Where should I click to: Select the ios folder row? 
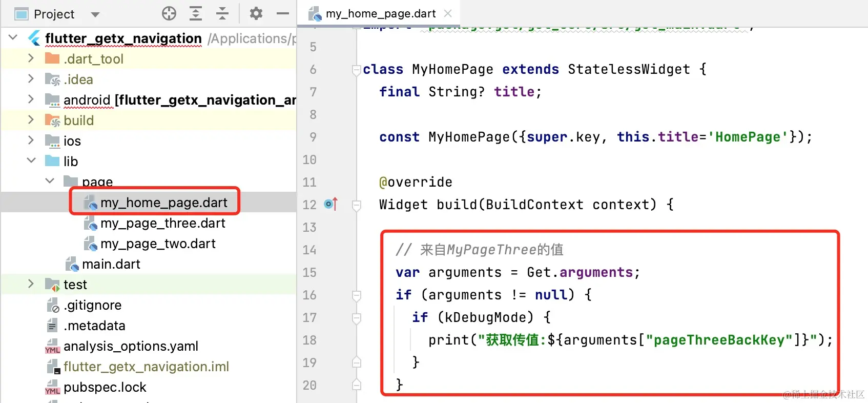pyautogui.click(x=149, y=141)
